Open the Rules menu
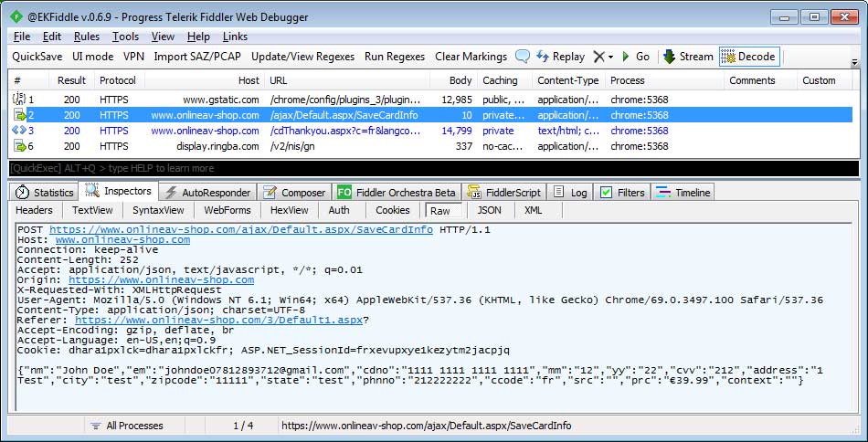868x442 pixels. click(87, 37)
